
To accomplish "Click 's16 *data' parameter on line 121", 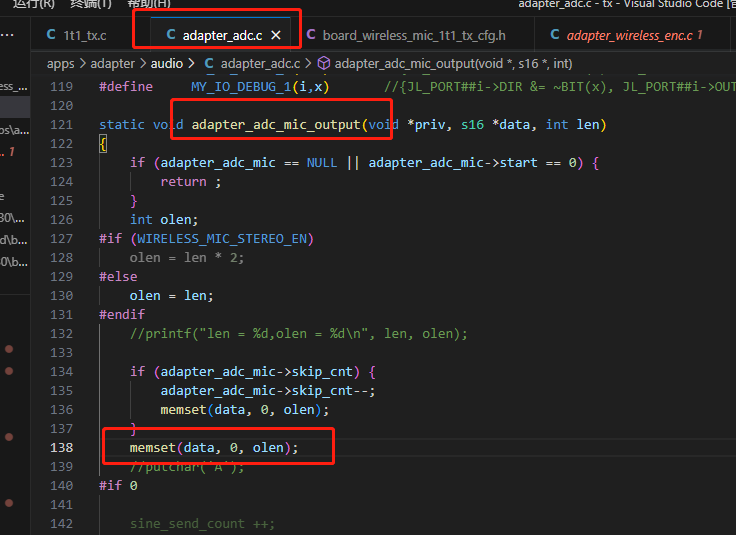I will click(x=495, y=125).
